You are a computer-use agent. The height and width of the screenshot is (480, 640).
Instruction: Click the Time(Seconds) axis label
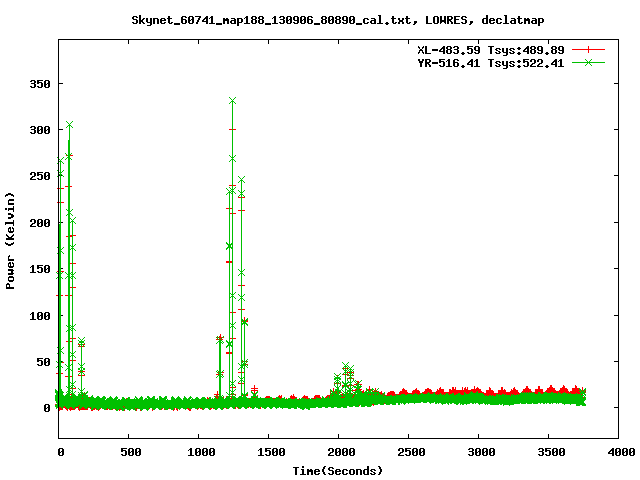[x=338, y=471]
